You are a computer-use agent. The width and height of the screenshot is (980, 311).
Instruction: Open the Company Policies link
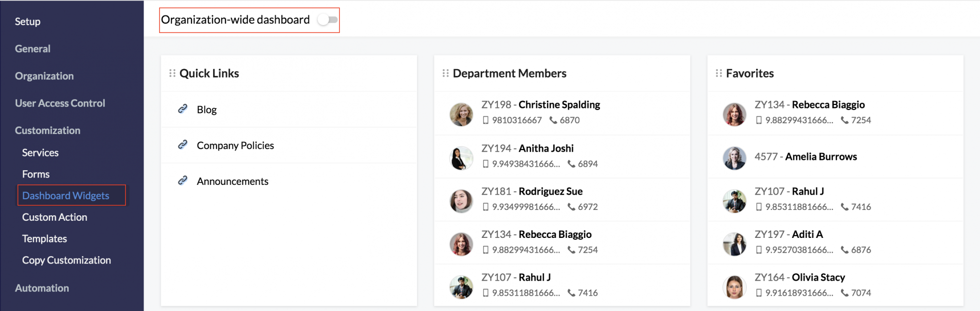235,146
